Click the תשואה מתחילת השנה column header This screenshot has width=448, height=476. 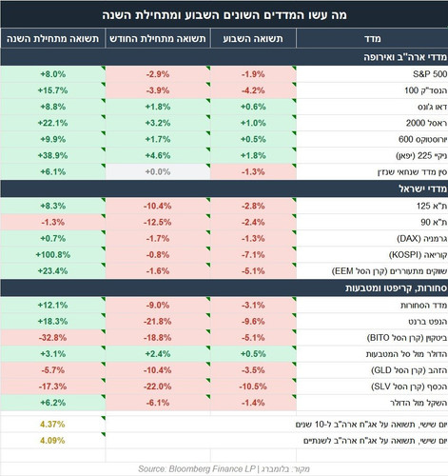[x=52, y=38]
